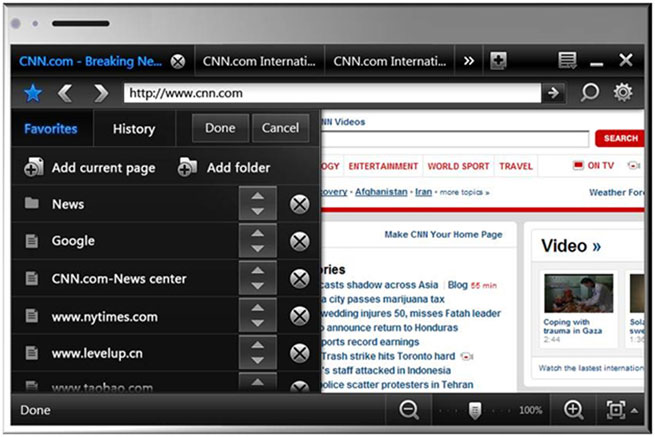Click the URL address field
This screenshot has width=655, height=437.
click(332, 93)
